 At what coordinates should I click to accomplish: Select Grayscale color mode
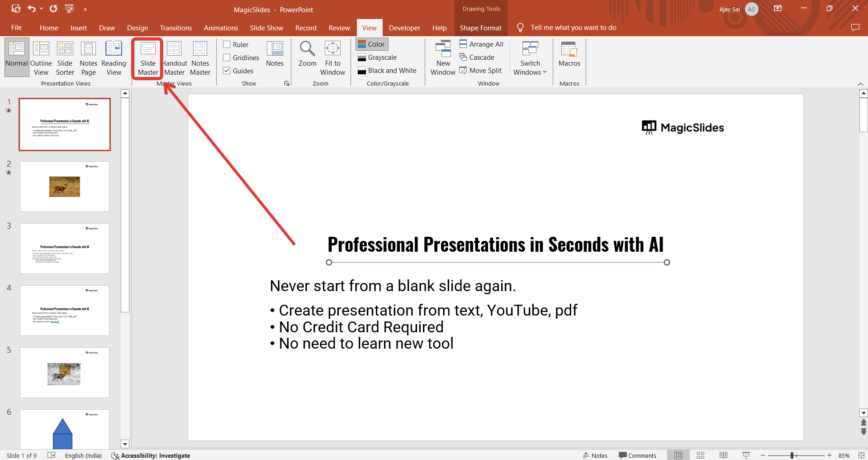(377, 57)
